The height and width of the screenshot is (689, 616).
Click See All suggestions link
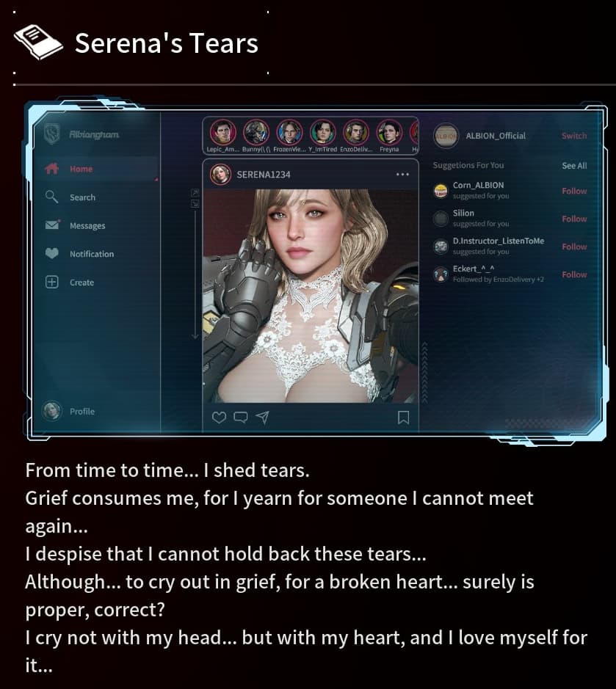pos(574,166)
